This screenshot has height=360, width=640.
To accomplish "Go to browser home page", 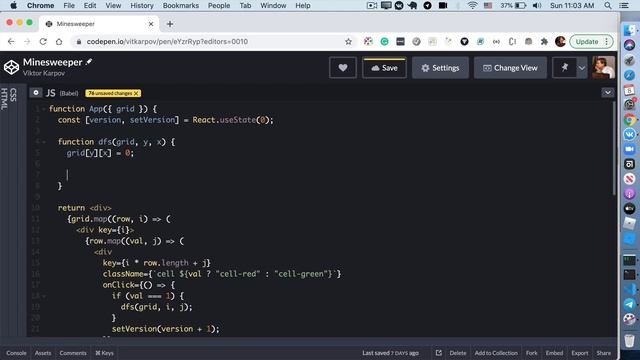I will tap(59, 42).
